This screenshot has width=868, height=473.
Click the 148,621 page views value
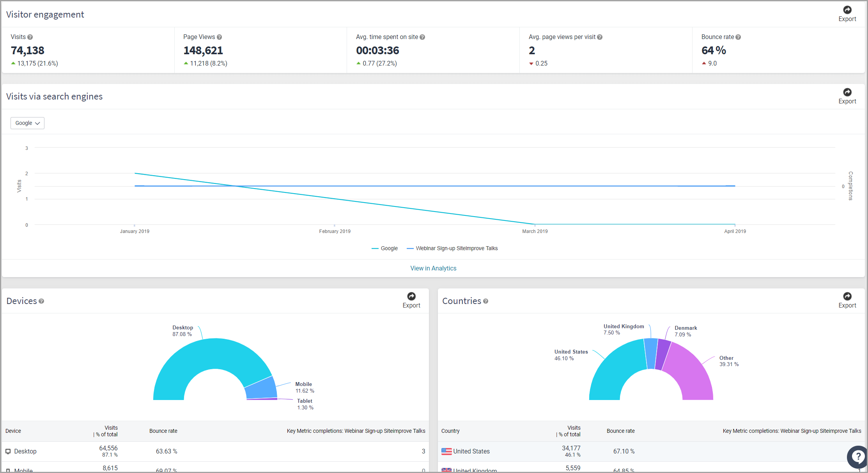(203, 50)
